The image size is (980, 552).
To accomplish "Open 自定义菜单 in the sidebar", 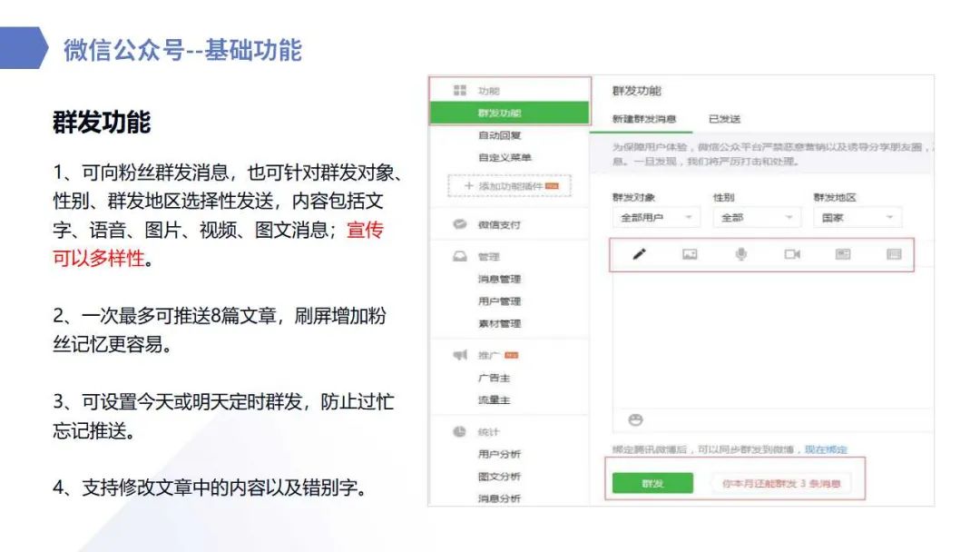I will click(x=505, y=158).
